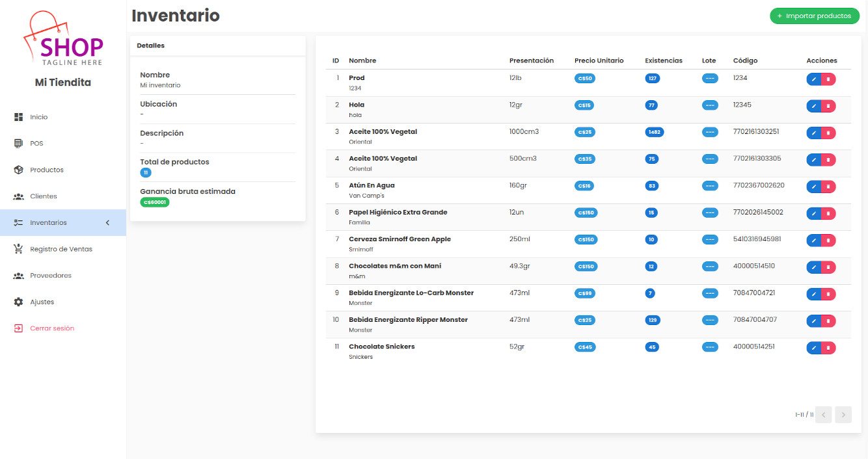
Task: Go to next table page
Action: [x=844, y=415]
